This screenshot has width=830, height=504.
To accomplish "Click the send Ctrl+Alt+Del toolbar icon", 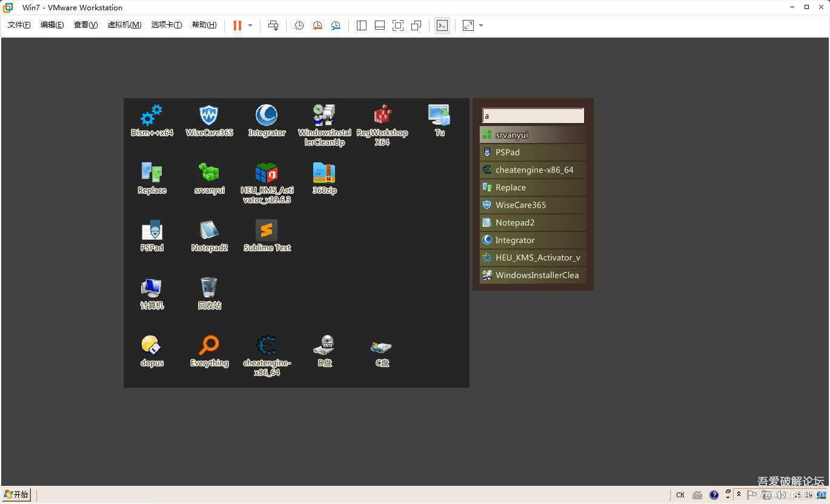I will (x=273, y=25).
